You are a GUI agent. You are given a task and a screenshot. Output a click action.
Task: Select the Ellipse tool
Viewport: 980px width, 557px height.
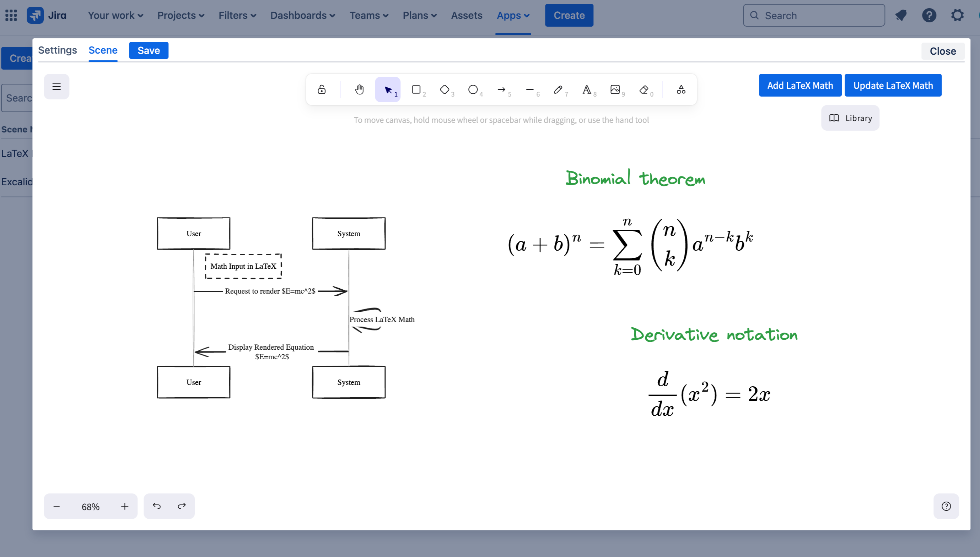point(473,89)
